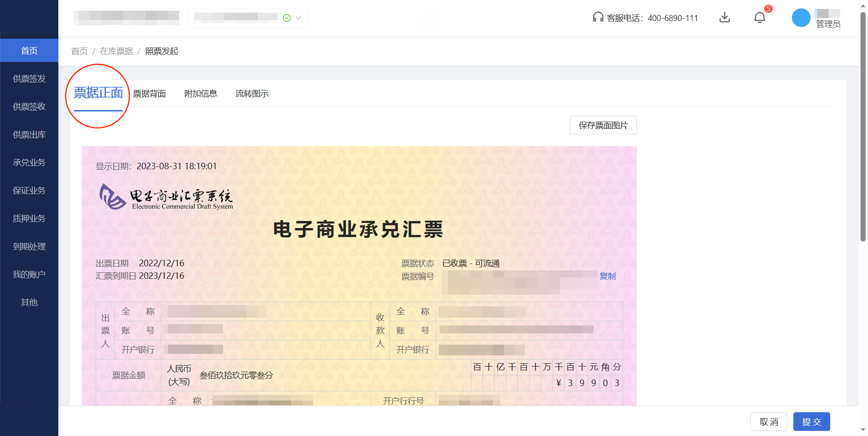Select the circled 票据正面 tab

(97, 93)
